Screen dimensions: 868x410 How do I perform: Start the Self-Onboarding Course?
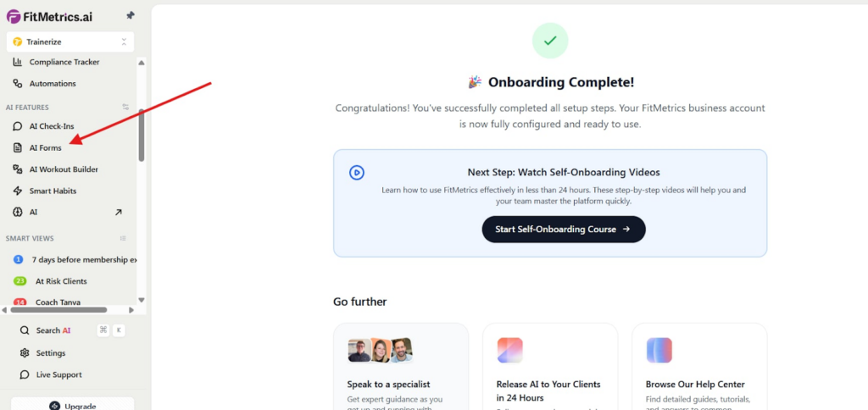[564, 229]
